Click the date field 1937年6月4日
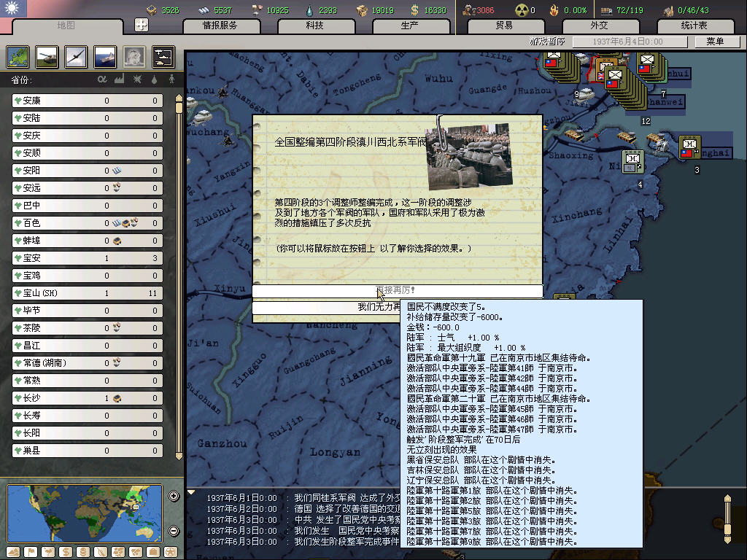The image size is (747, 560). tap(630, 42)
